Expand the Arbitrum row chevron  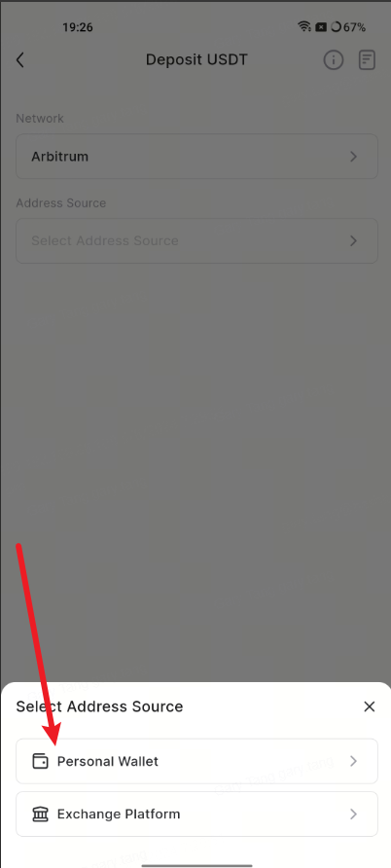point(354,157)
